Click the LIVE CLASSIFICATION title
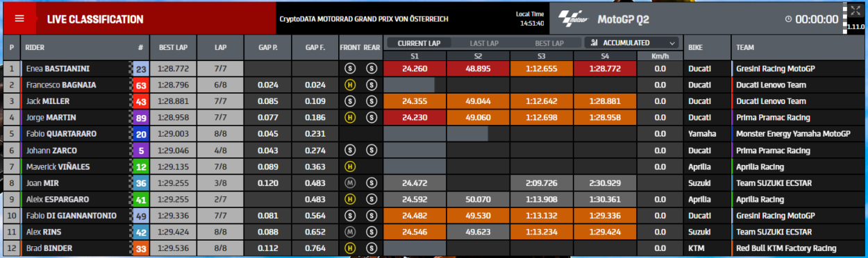This screenshot has width=868, height=258. tap(95, 19)
